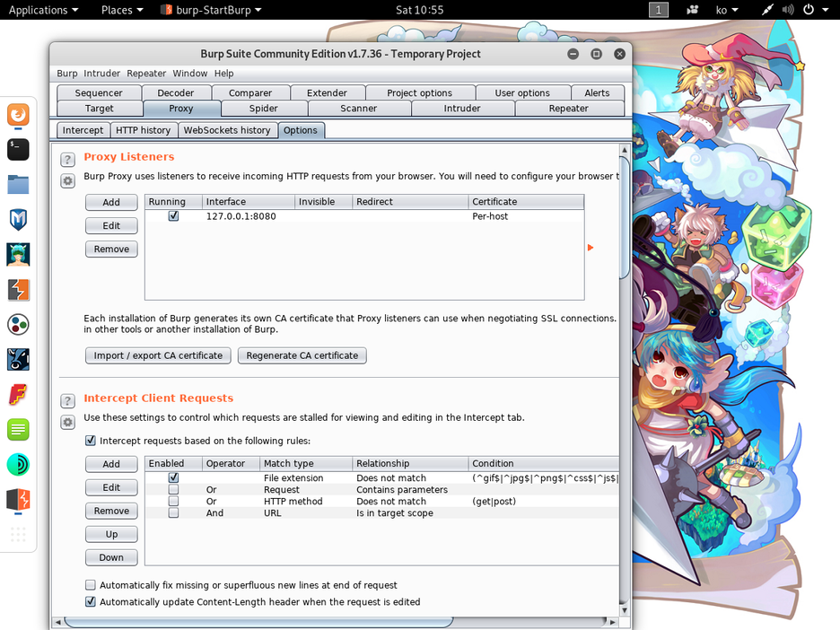840x630 pixels.
Task: Click Edit button for Proxy Listeners
Action: coord(111,225)
